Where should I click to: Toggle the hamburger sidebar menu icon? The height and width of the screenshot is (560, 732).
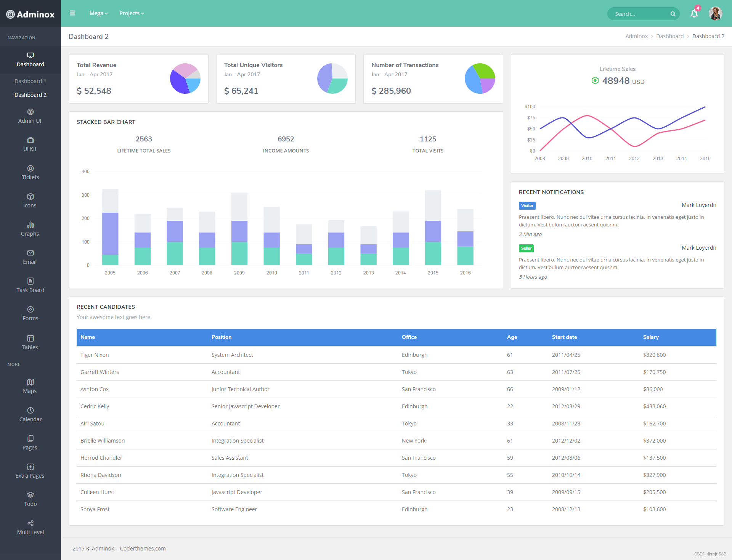(72, 13)
